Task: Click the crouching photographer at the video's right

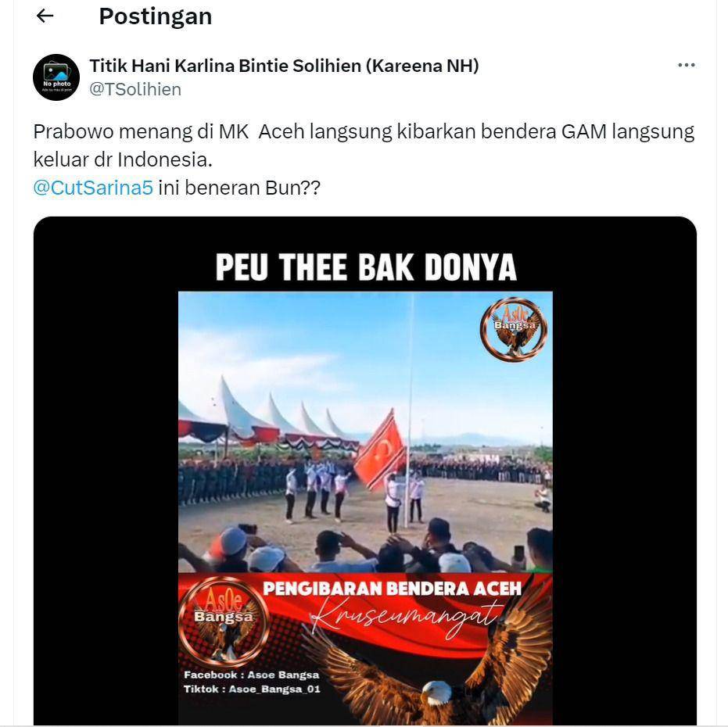Action: 543,498
